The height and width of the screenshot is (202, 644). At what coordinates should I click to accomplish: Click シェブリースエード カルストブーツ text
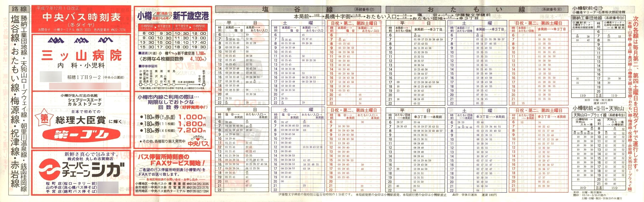pyautogui.click(x=85, y=102)
